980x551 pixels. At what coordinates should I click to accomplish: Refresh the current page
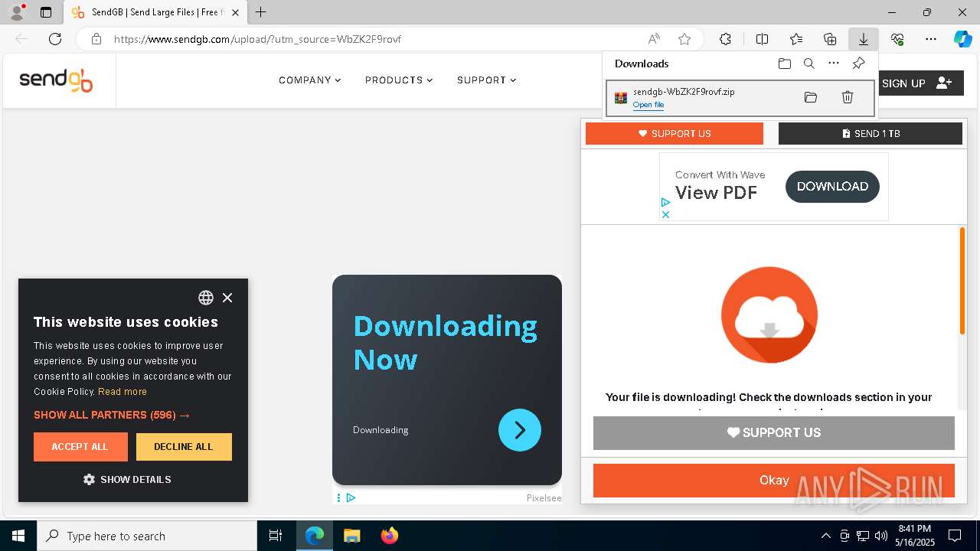(x=55, y=39)
